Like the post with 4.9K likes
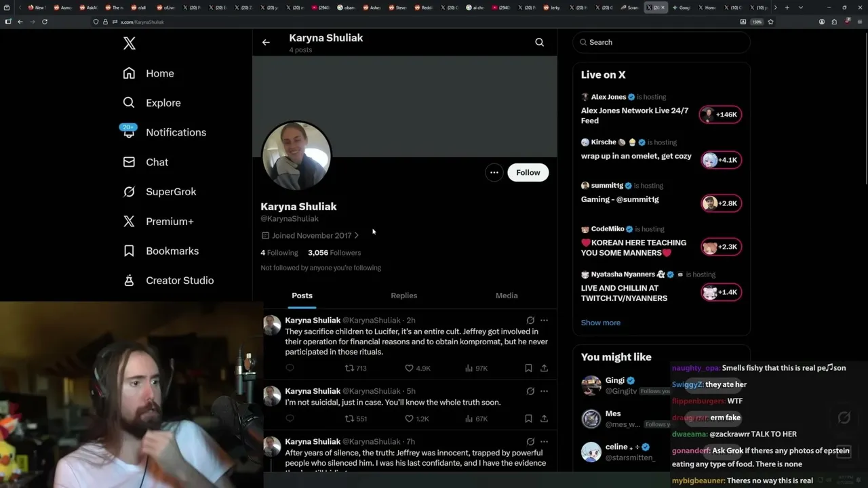Viewport: 868px width, 488px height. tap(418, 368)
